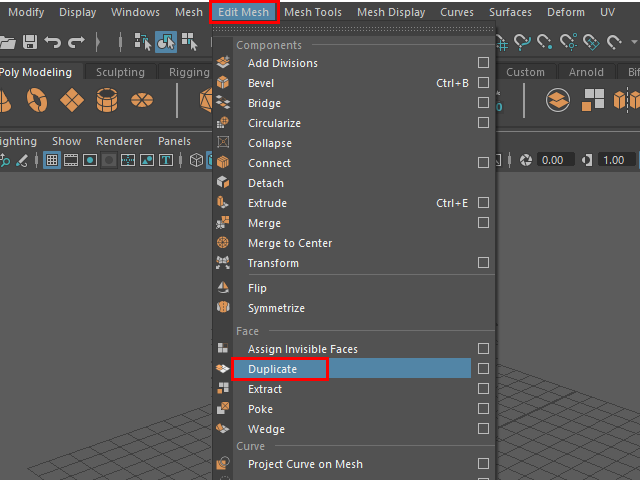Click the Extrude icon in the menu
The image size is (640, 480).
click(x=223, y=203)
